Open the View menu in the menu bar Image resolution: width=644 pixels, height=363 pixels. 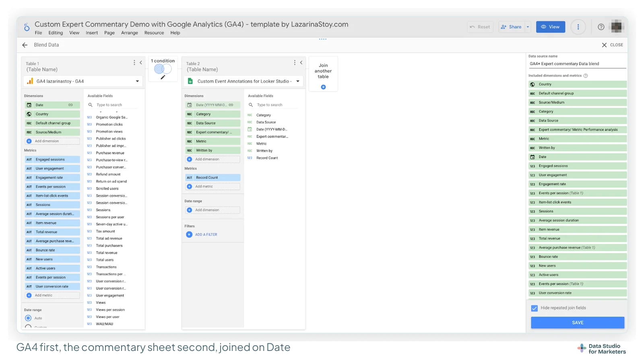point(74,33)
